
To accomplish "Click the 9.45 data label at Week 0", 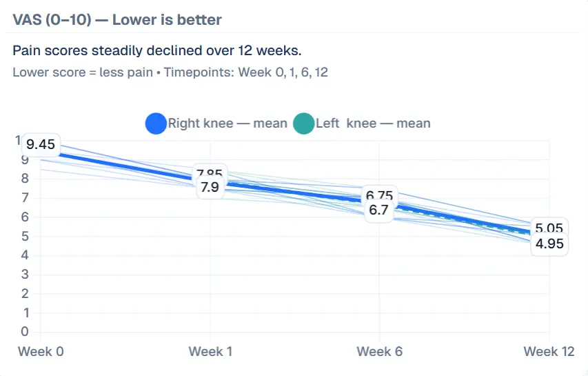I will point(41,145).
